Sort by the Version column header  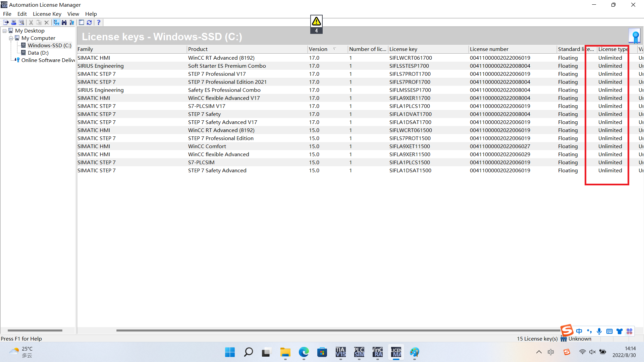(x=318, y=49)
